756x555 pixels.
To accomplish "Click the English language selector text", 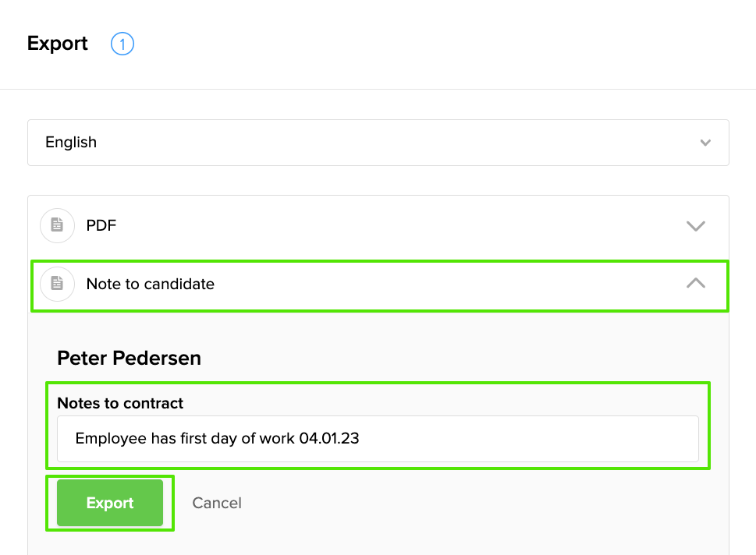I will (x=71, y=143).
